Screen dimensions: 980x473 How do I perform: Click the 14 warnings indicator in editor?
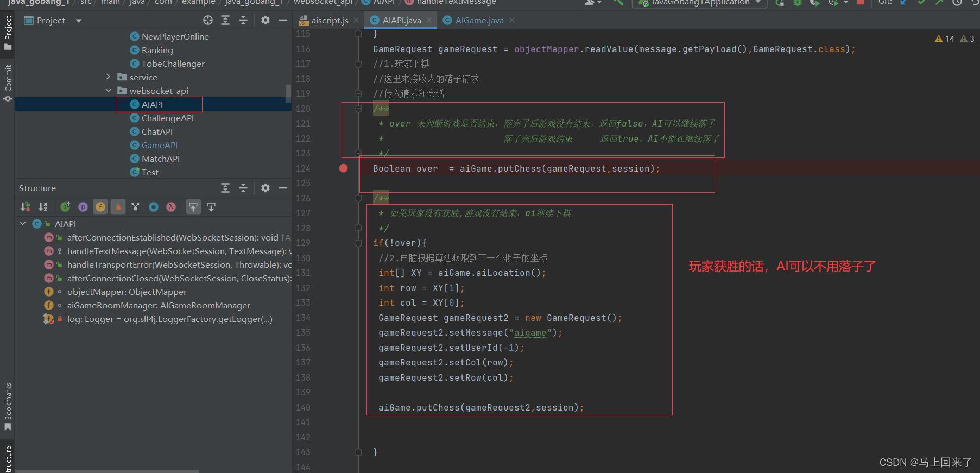tap(945, 39)
